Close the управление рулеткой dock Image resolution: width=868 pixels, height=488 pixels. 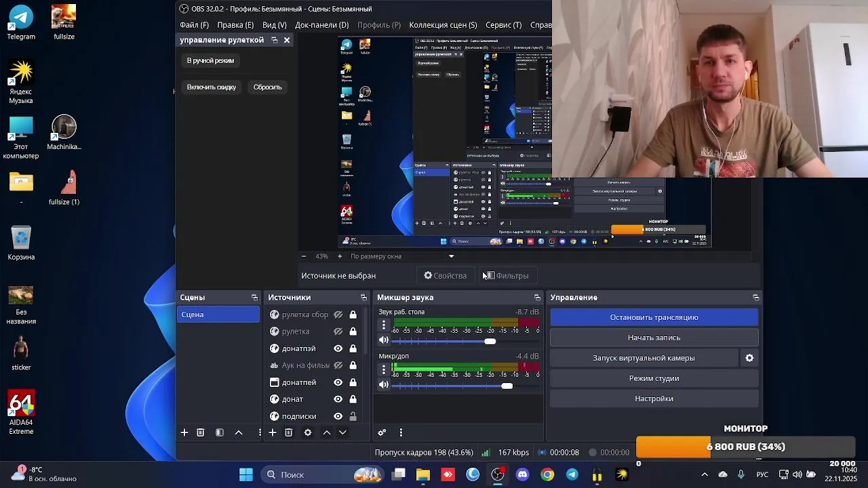(287, 40)
